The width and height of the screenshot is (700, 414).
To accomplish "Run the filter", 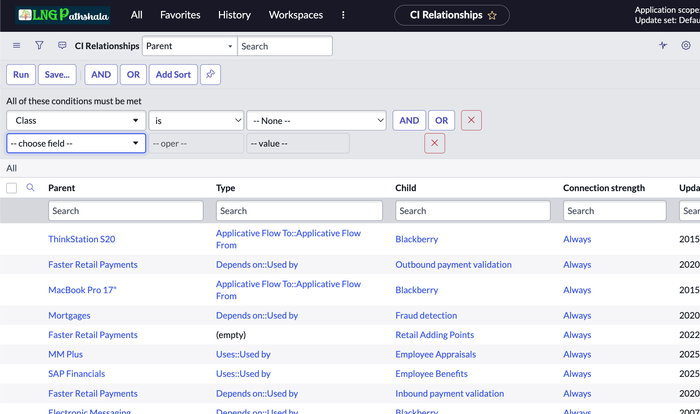I will point(21,75).
